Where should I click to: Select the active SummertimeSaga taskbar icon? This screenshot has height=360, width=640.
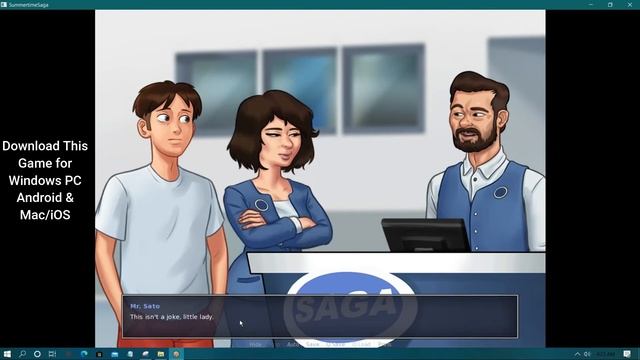click(176, 354)
